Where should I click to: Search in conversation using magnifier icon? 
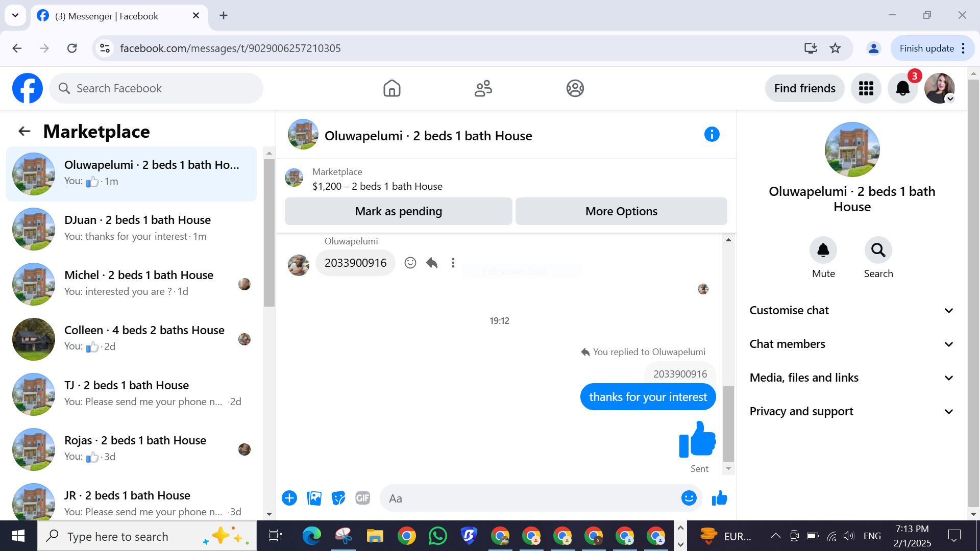[x=878, y=251]
